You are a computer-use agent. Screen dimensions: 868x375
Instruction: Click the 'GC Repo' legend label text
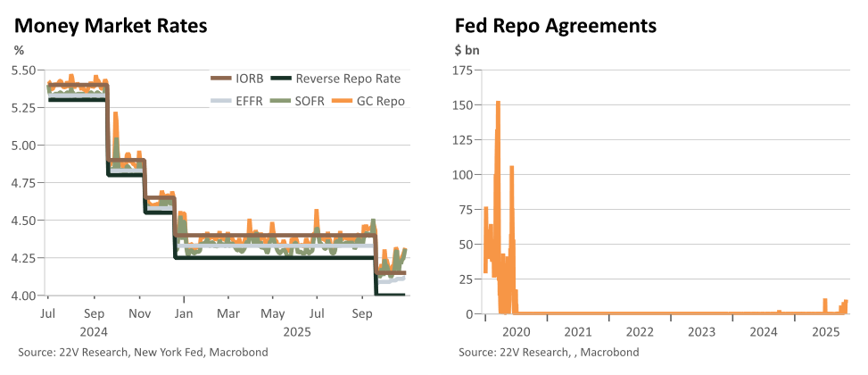coord(382,101)
